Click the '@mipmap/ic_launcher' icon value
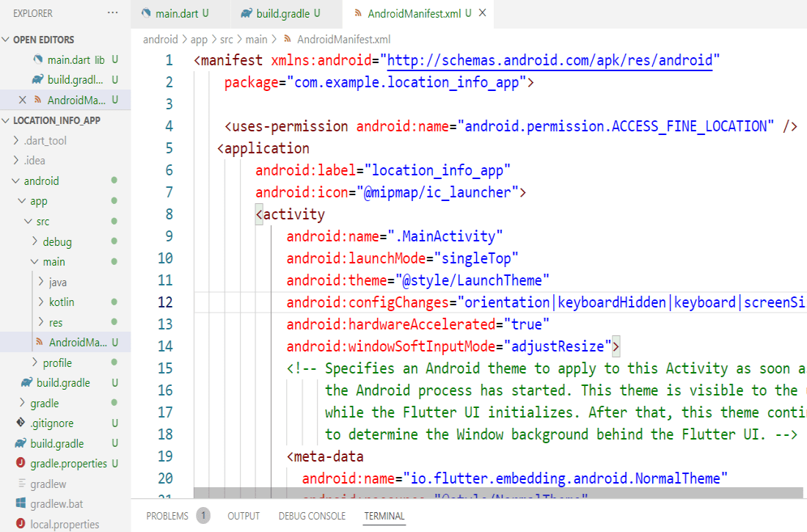 coord(437,192)
